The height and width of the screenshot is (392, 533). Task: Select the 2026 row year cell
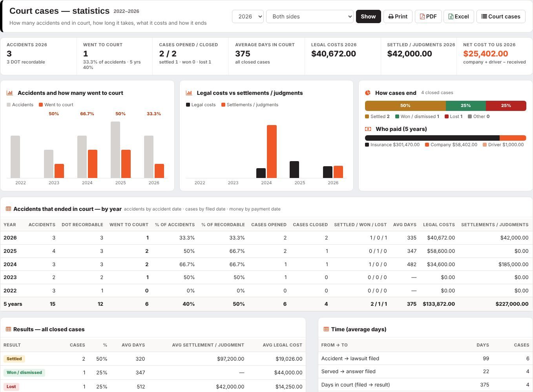10,238
